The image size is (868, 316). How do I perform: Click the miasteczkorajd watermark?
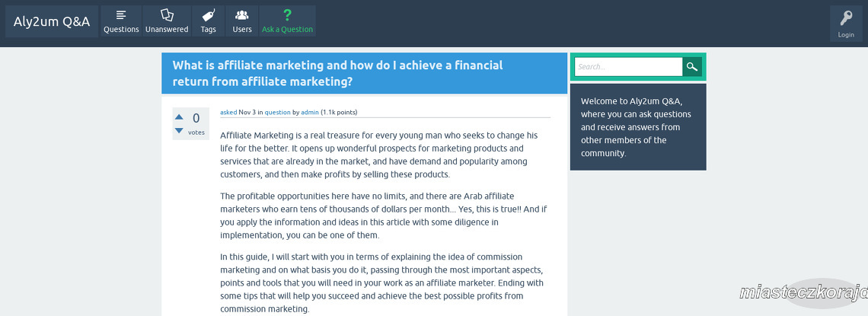point(803,292)
